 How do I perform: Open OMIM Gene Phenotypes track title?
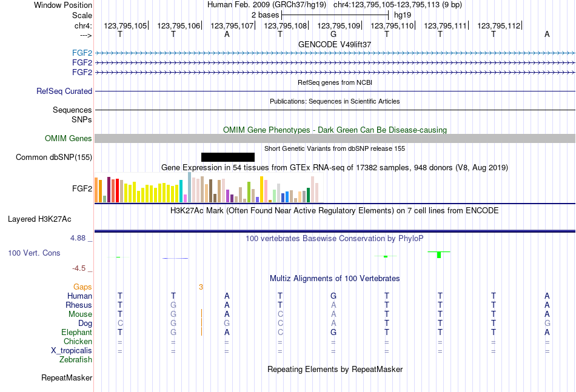pos(335,130)
